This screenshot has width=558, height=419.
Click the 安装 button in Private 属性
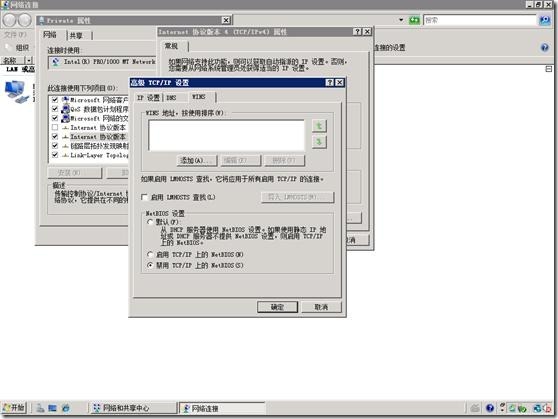pyautogui.click(x=75, y=173)
